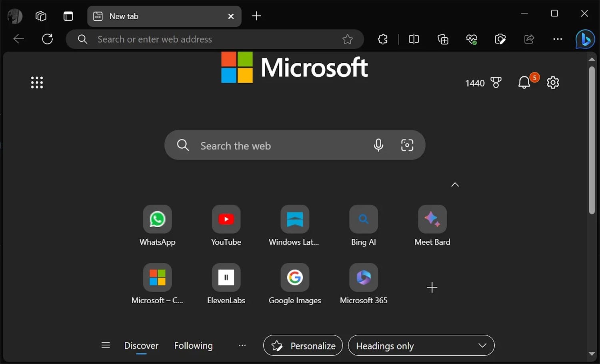Open Microsoft Rewards points counter
600x364 pixels.
(484, 83)
